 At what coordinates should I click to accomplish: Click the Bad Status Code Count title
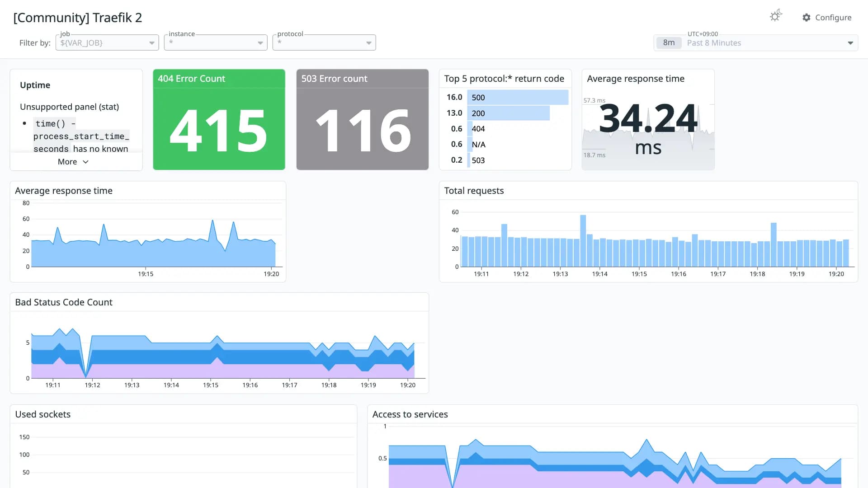click(x=64, y=302)
